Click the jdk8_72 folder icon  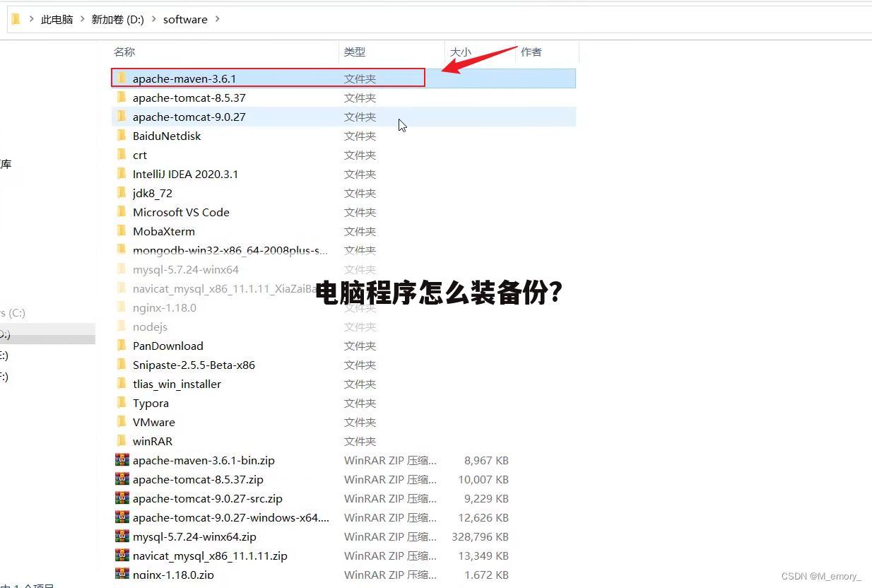(x=122, y=192)
